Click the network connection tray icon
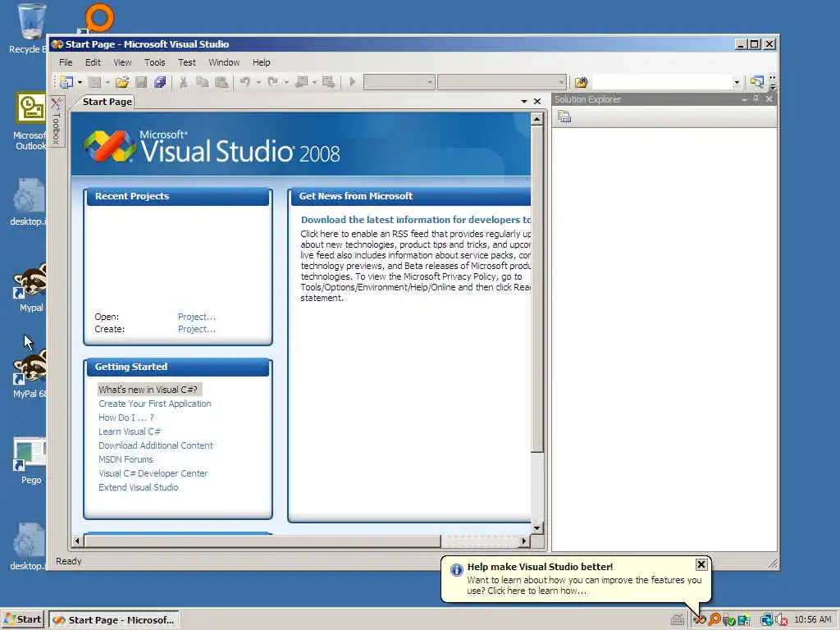This screenshot has height=630, width=840. point(767,620)
